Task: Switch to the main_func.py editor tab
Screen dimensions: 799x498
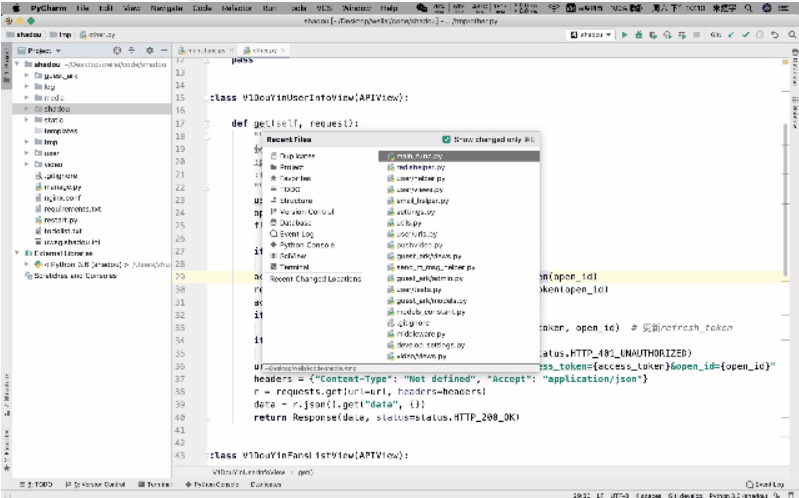Action: 204,50
